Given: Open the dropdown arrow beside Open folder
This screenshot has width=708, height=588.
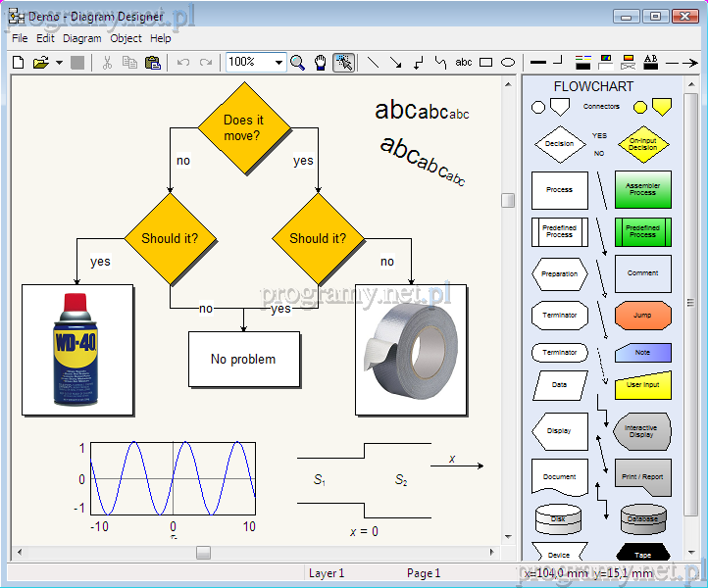Looking at the screenshot, I should click(x=59, y=63).
